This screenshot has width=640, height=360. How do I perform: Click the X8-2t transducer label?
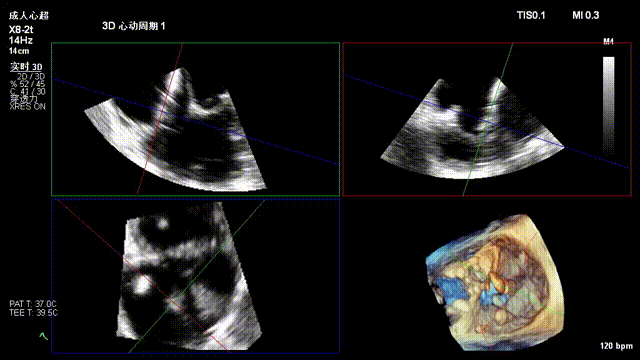pos(21,30)
